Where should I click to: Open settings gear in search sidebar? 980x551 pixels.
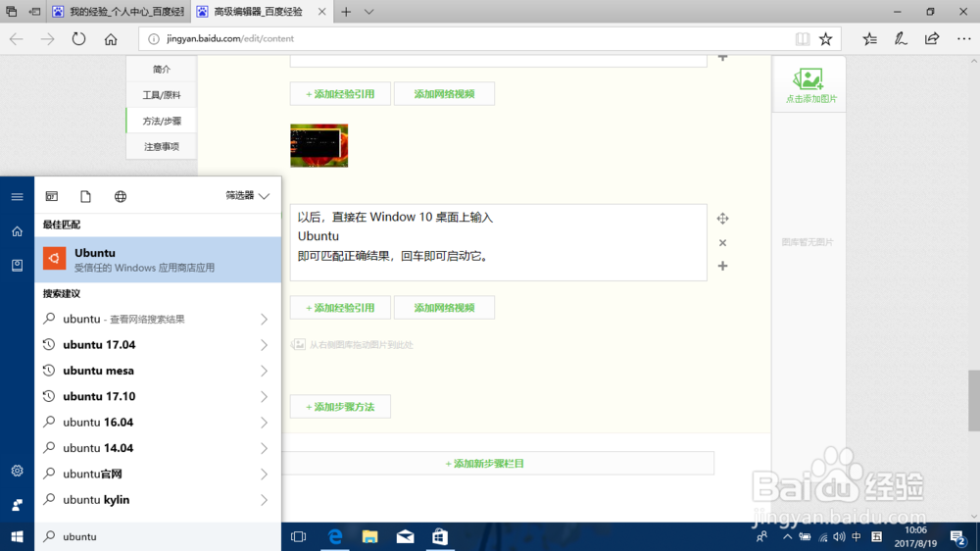point(17,471)
